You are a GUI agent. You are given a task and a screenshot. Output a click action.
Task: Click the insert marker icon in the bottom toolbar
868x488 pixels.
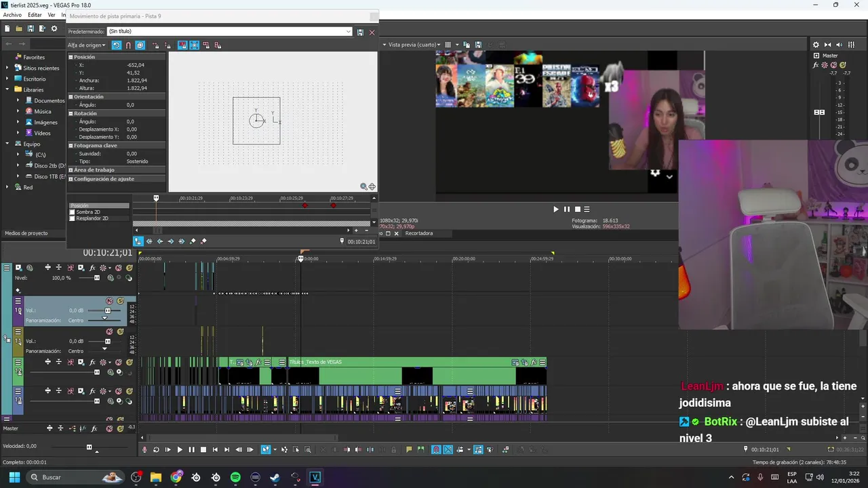(x=409, y=450)
